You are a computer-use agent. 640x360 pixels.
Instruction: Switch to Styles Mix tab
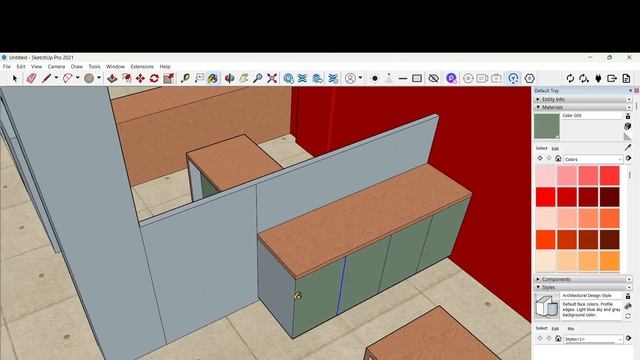[571, 329]
